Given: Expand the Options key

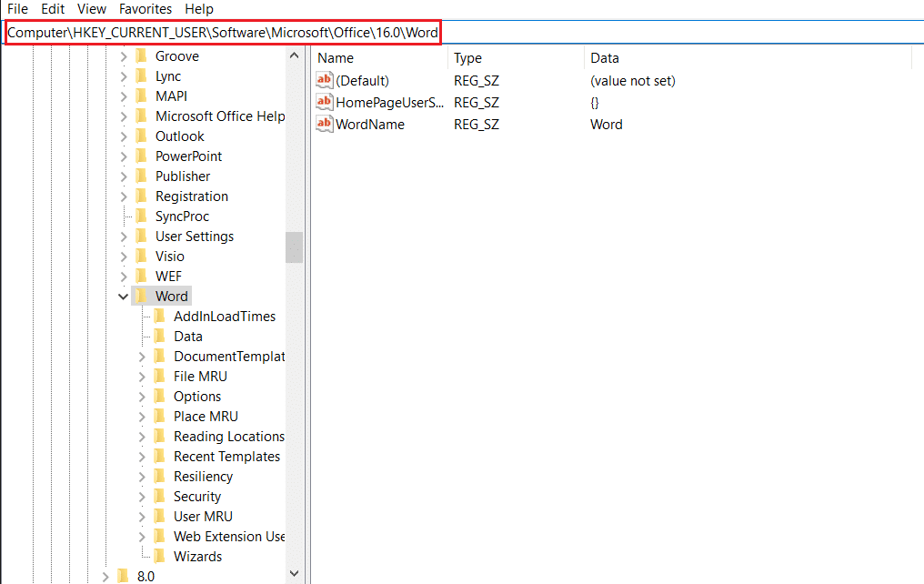Looking at the screenshot, I should click(142, 397).
